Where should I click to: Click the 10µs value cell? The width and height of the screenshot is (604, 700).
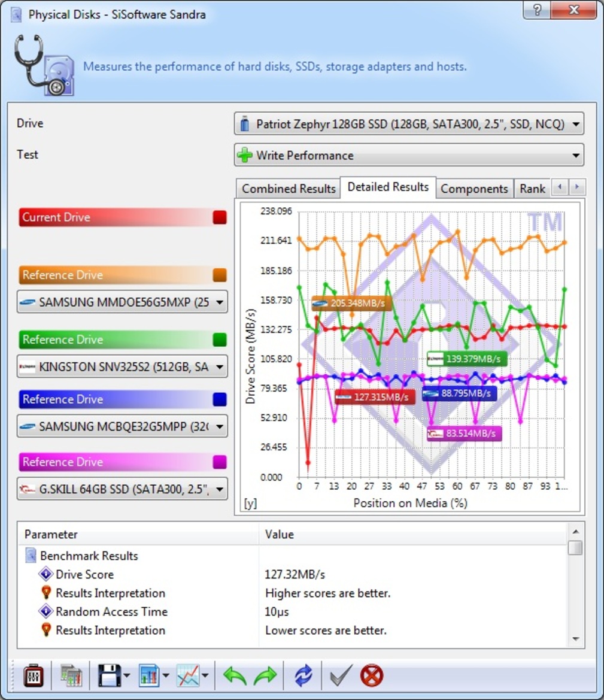(x=277, y=611)
